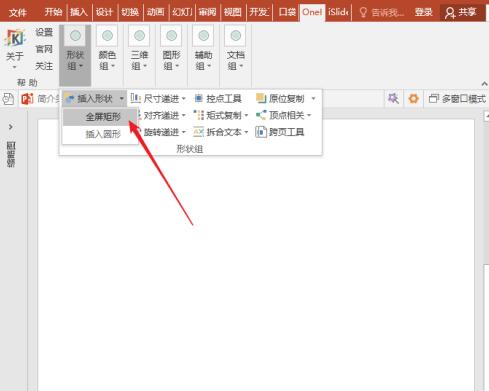Open the 对齐递进 align progression tool
This screenshot has width=489, height=391.
pyautogui.click(x=161, y=116)
